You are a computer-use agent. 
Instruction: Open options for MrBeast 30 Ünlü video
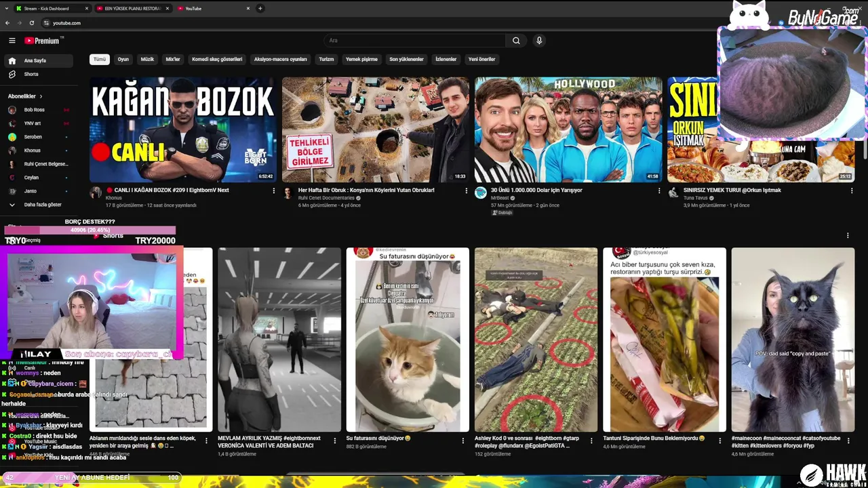(659, 191)
